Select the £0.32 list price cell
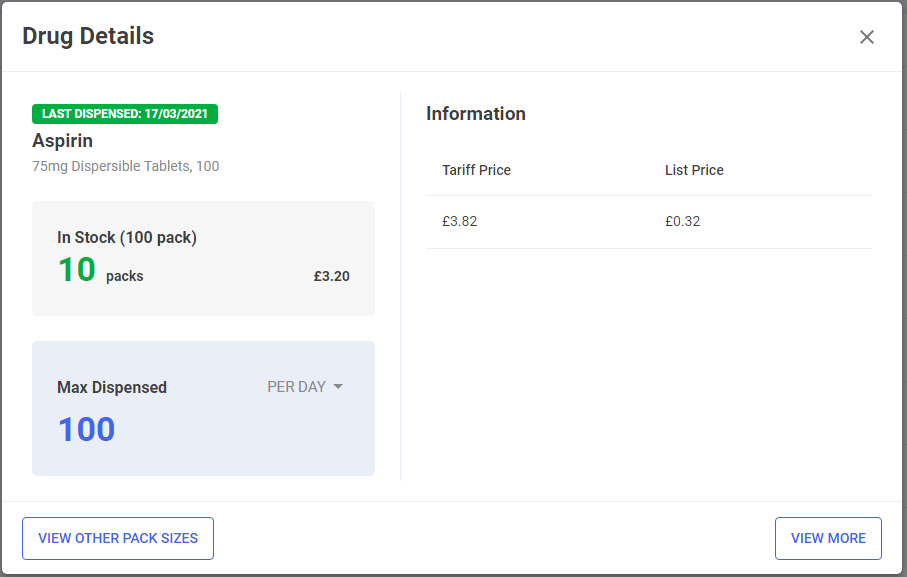Image resolution: width=907 pixels, height=577 pixels. [x=683, y=221]
